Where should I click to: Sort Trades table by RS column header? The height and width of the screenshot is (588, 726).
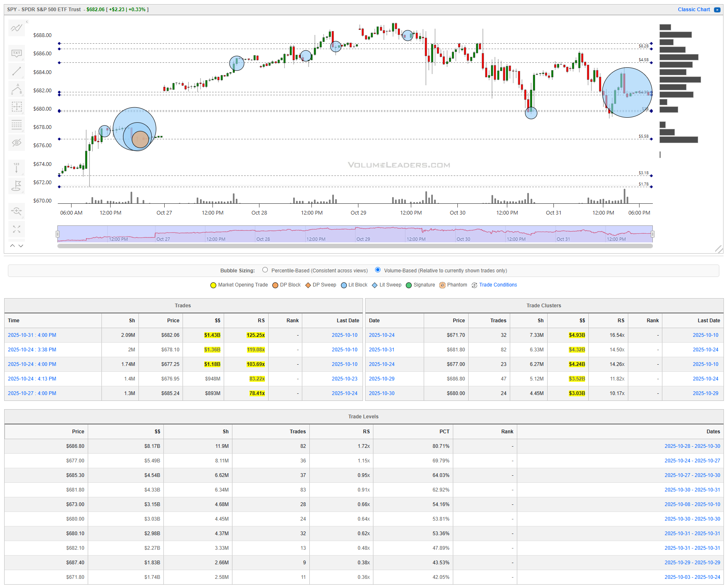[246, 321]
